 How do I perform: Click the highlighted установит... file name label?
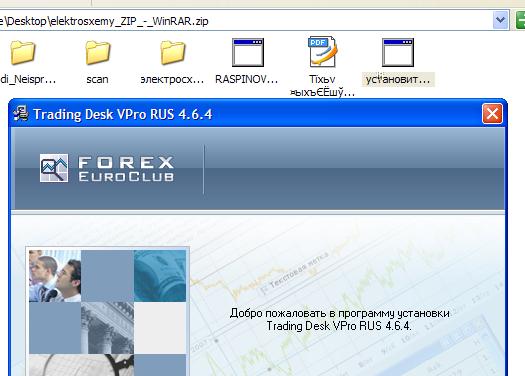click(398, 79)
